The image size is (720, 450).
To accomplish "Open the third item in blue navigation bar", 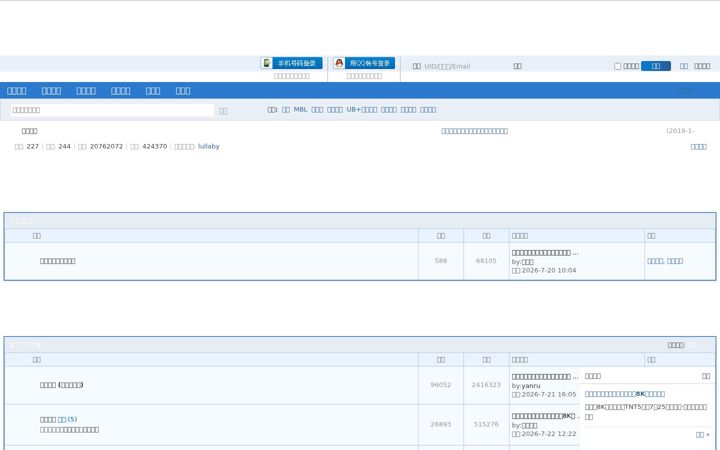I will point(86,91).
